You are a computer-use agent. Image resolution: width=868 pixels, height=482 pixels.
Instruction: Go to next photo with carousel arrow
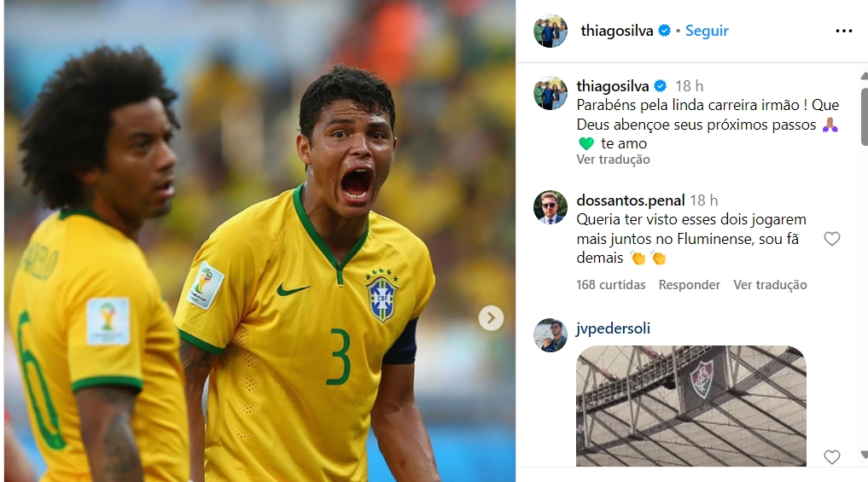(x=491, y=318)
